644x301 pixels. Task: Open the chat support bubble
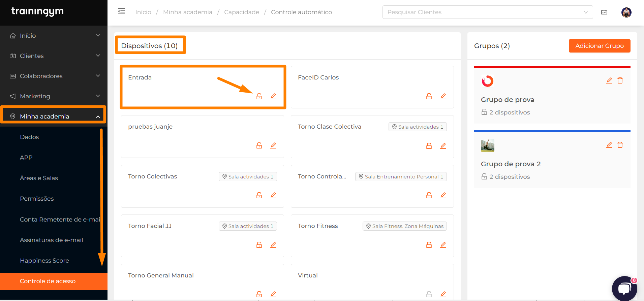[624, 289]
